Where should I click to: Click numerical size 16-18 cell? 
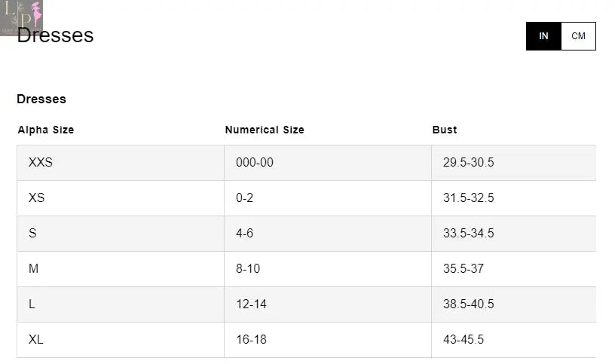(x=251, y=340)
